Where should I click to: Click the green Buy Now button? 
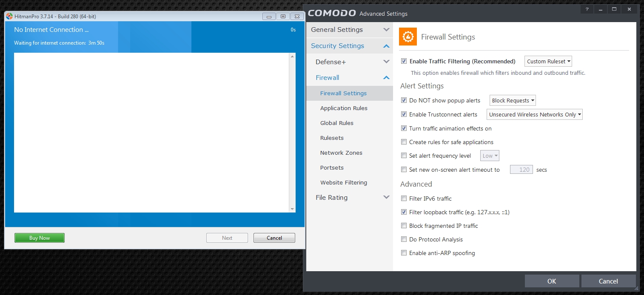click(40, 238)
